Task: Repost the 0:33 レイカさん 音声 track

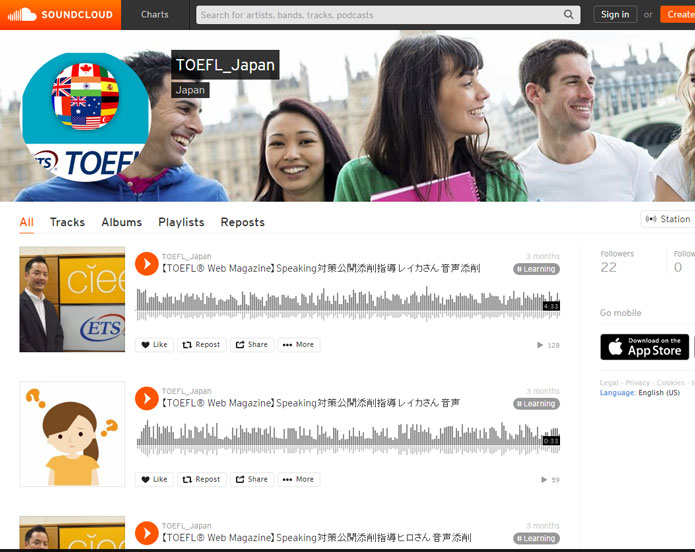Action: 202,479
